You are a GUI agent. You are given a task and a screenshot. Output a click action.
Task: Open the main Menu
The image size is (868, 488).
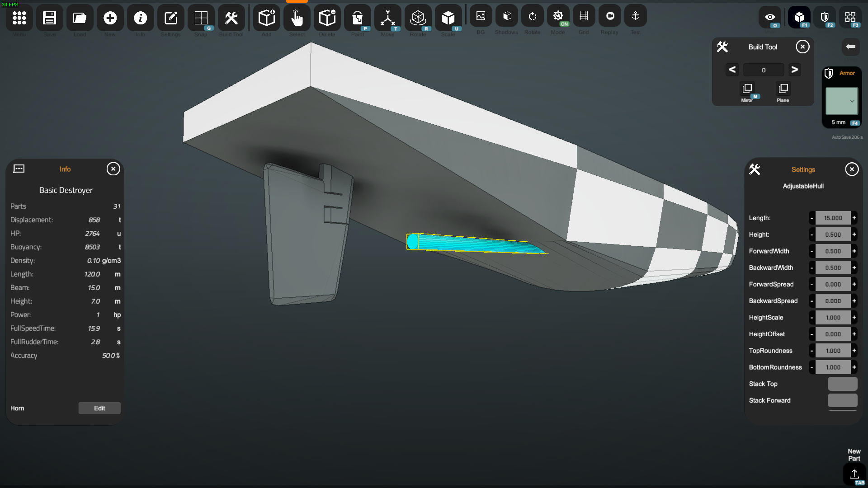tap(19, 19)
